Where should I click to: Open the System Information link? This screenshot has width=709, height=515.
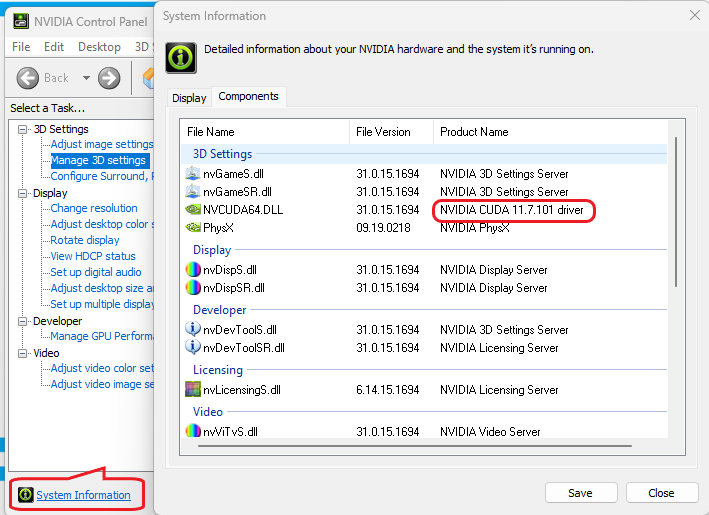pos(83,495)
